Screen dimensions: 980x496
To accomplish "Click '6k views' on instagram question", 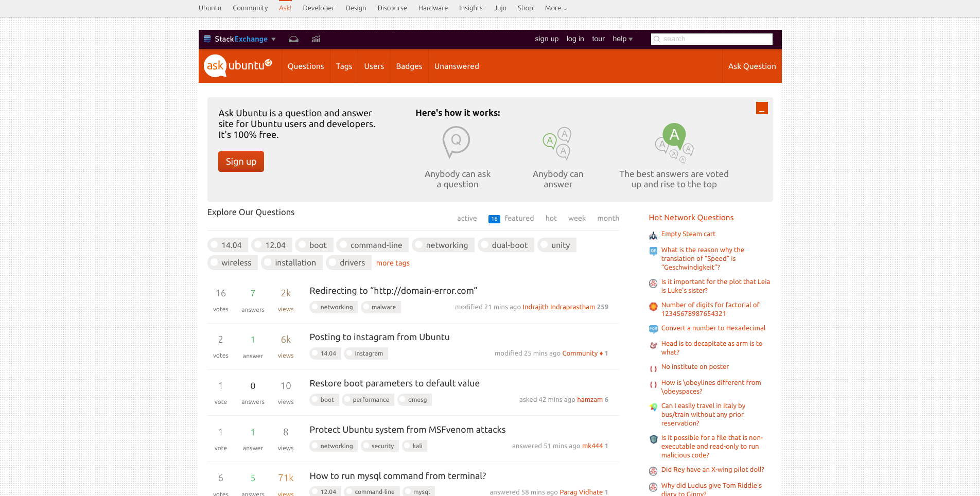I will (x=286, y=346).
